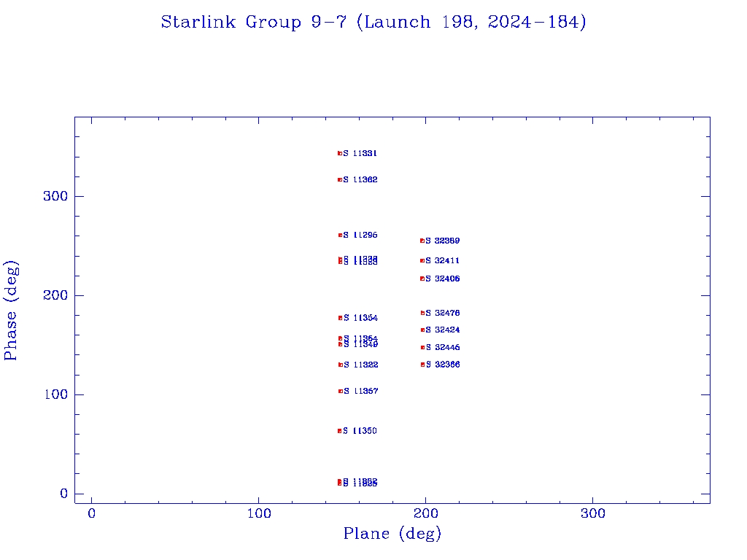Screen dimensions: 747x560
Task: Click the satellite label S 11350
Action: 360,430
